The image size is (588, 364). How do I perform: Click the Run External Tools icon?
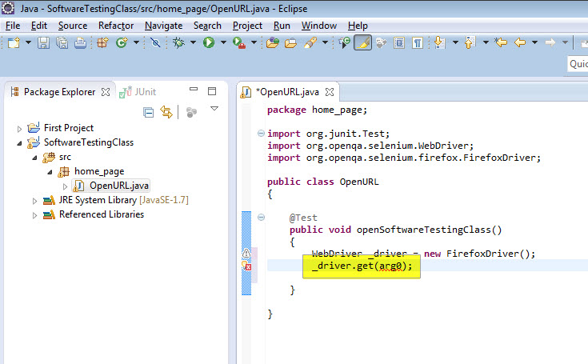pos(239,42)
